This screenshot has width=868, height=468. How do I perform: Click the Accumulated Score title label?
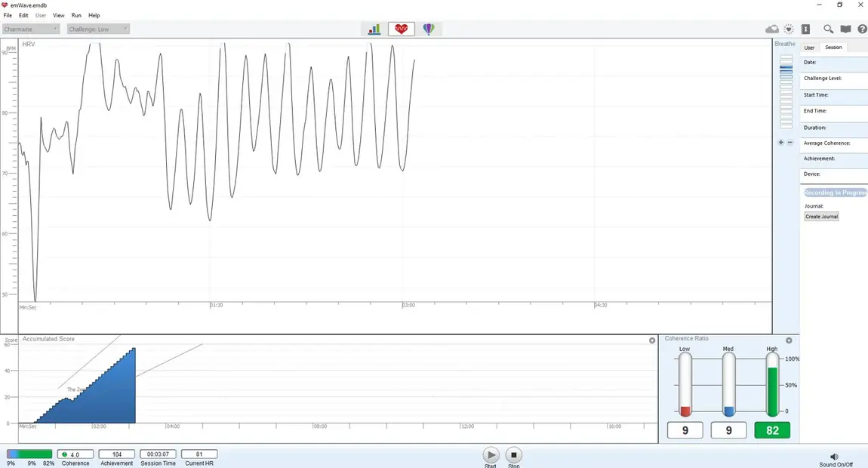[48, 338]
